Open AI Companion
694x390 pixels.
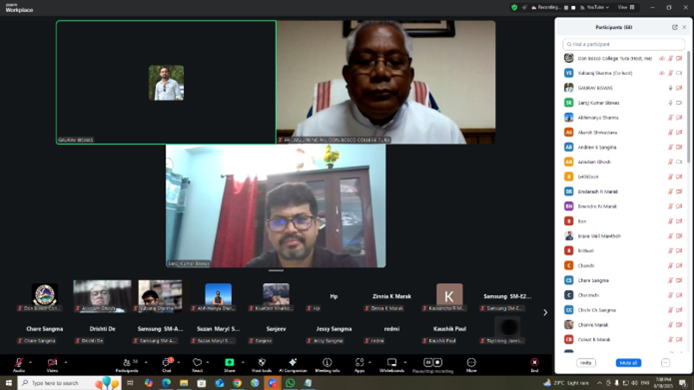coord(293,365)
